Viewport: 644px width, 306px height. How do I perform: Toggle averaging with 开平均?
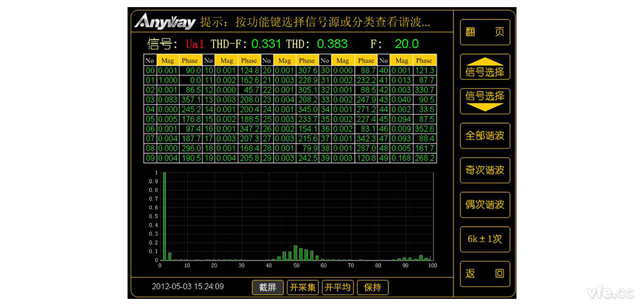[337, 287]
